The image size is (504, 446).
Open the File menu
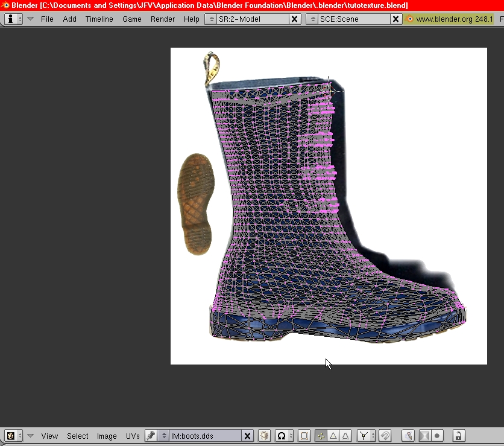tap(47, 19)
